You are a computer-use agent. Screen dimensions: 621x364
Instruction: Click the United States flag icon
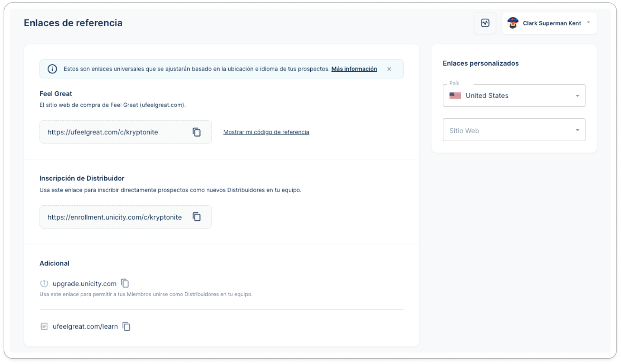[455, 96]
